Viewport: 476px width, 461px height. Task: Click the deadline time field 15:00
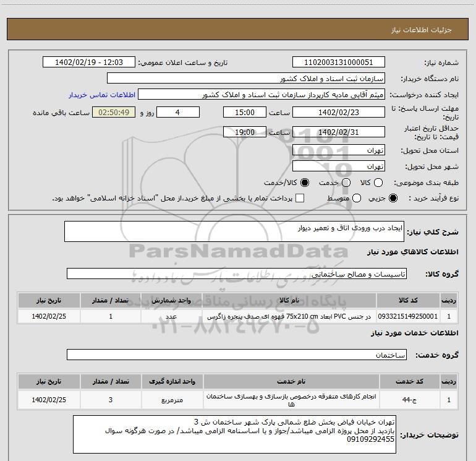pos(245,113)
